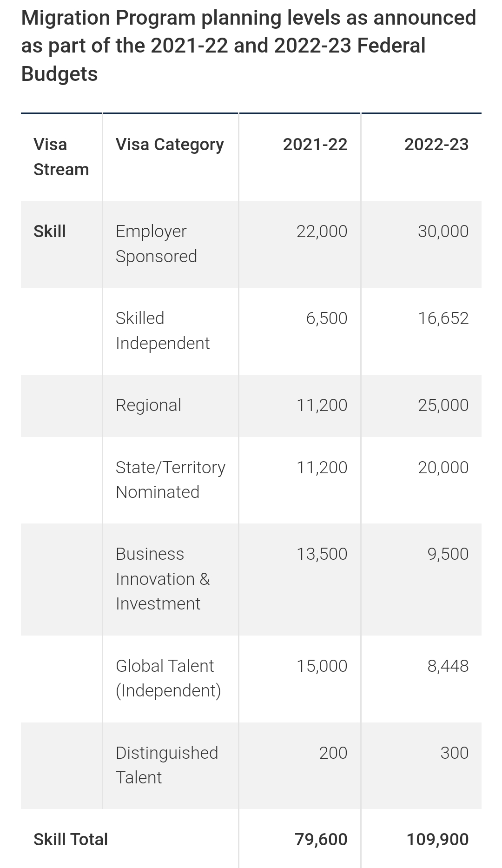This screenshot has height=868, width=502.
Task: Select Business Innovation & Investment cell
Action: pos(163,579)
